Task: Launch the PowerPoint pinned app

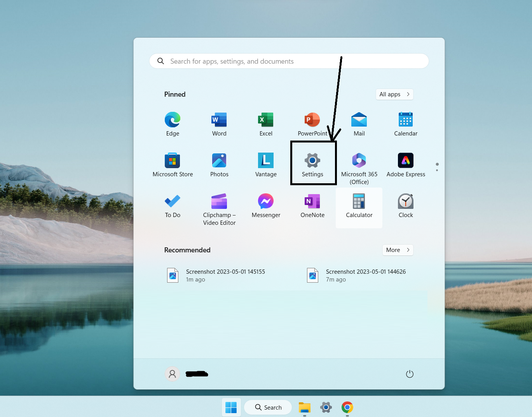Action: (x=312, y=124)
